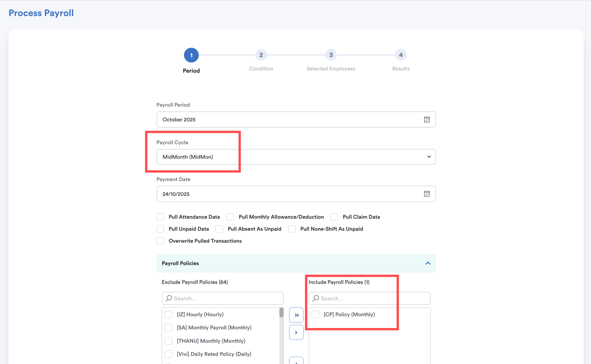Select the [IZ] Hourly (Hourly) policy checkbox

click(168, 314)
